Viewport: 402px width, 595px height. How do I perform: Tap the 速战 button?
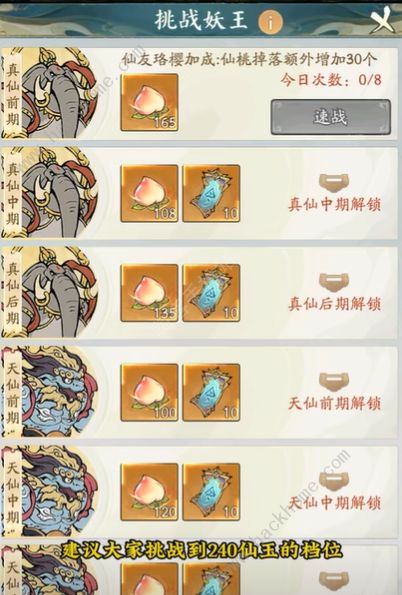point(330,117)
